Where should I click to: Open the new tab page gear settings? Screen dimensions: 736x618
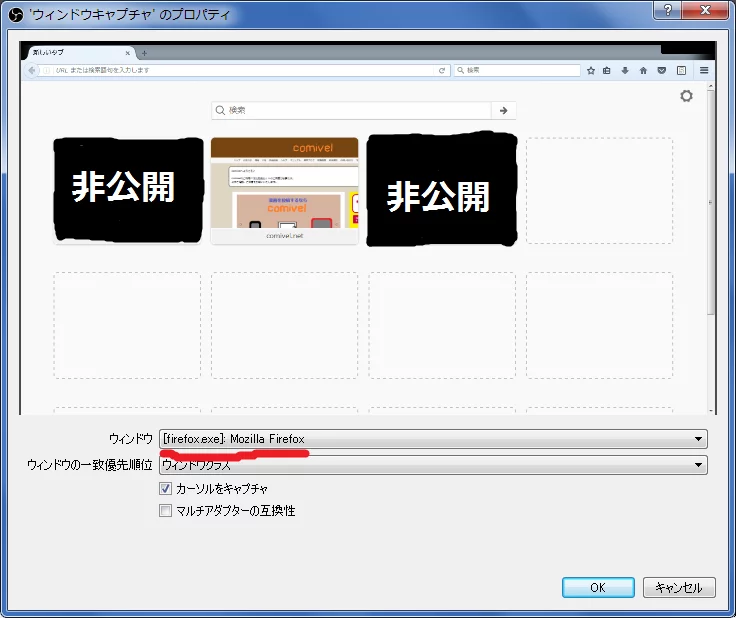pyautogui.click(x=686, y=96)
